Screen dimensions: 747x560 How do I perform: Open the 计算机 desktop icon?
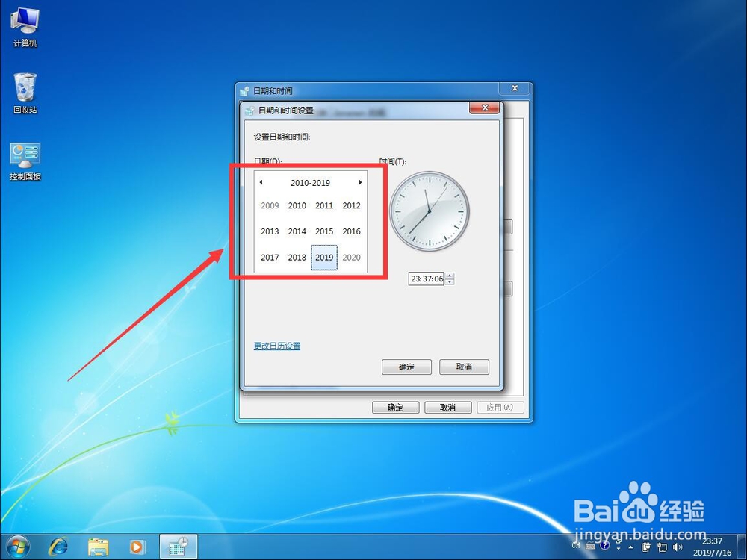tap(25, 27)
